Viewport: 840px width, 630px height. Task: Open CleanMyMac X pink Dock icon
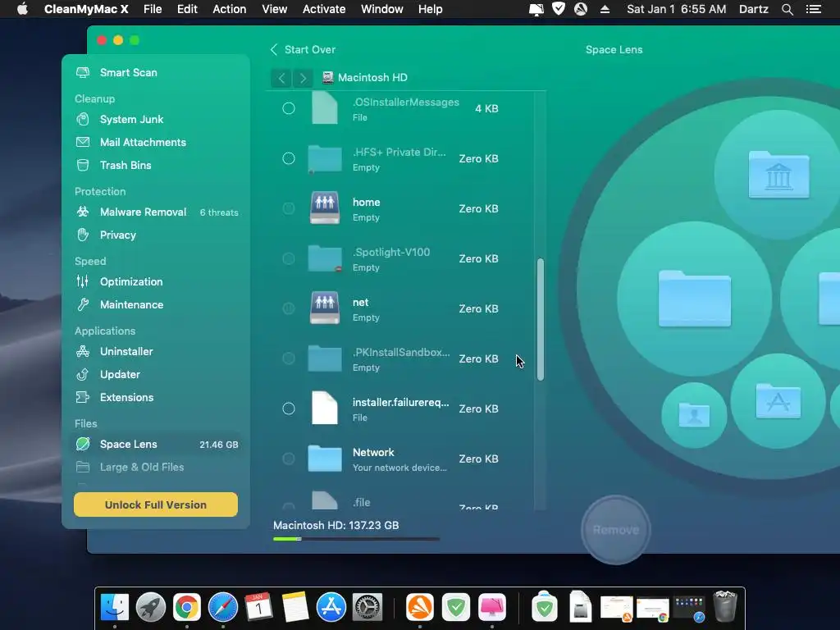pyautogui.click(x=492, y=607)
